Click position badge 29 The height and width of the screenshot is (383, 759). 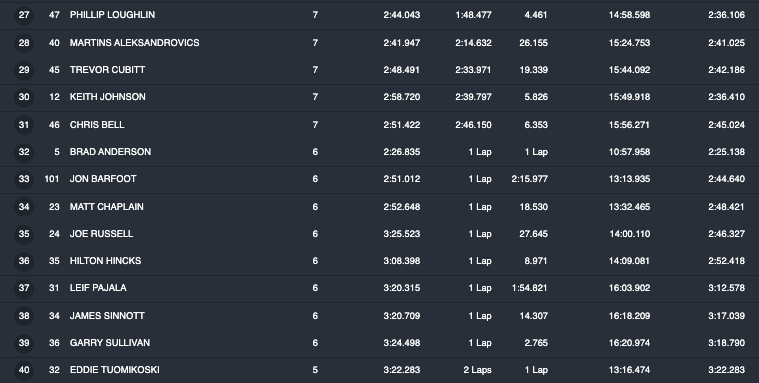24,70
